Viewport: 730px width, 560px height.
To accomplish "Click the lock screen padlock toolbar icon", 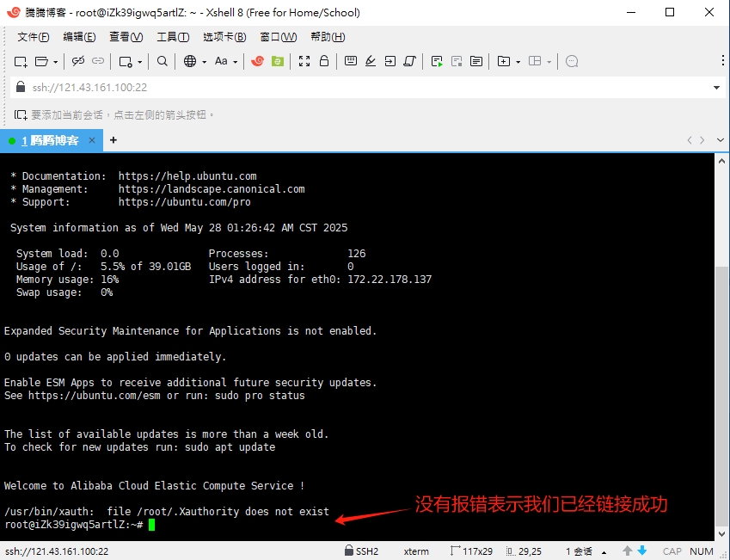I will (324, 61).
